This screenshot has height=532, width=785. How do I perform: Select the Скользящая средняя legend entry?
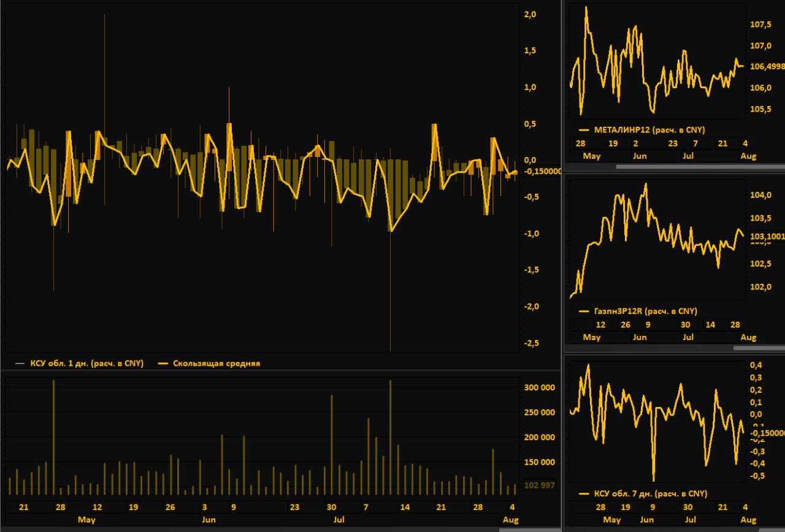(209, 363)
